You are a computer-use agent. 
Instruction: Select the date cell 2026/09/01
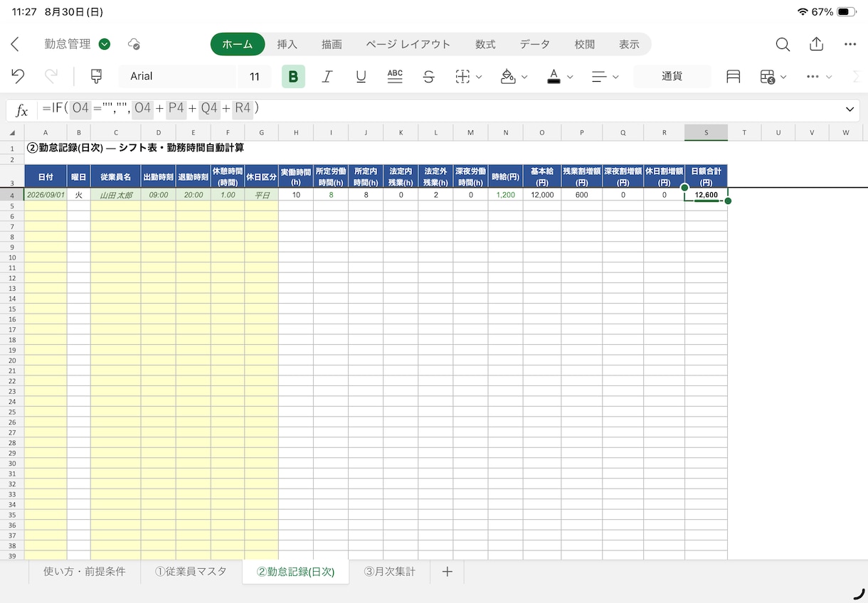[x=46, y=194]
